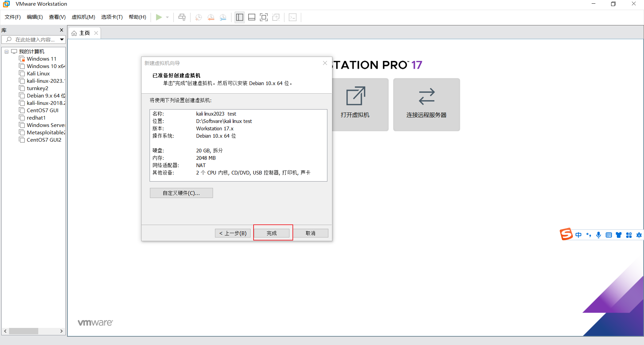Click the green power-on play icon

pos(159,17)
